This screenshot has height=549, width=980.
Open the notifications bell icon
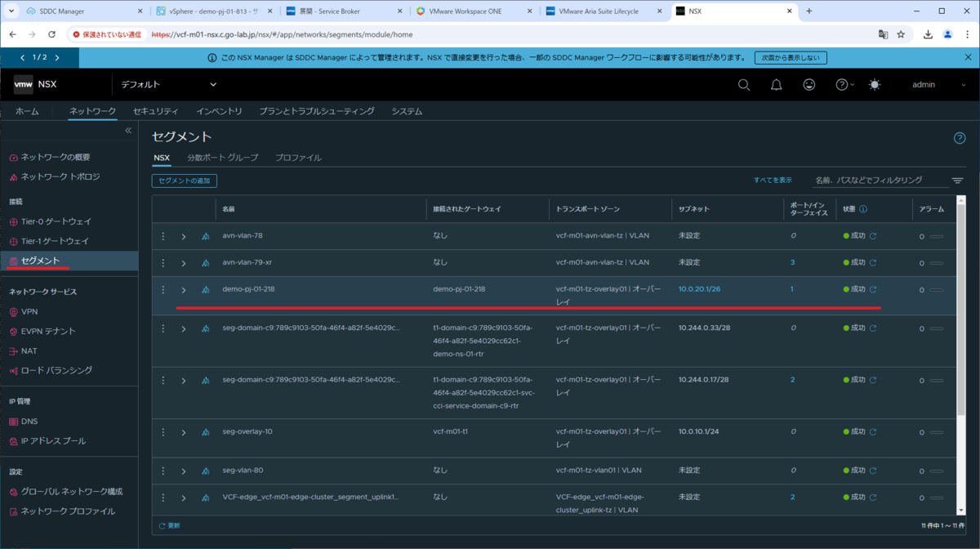[x=777, y=85]
